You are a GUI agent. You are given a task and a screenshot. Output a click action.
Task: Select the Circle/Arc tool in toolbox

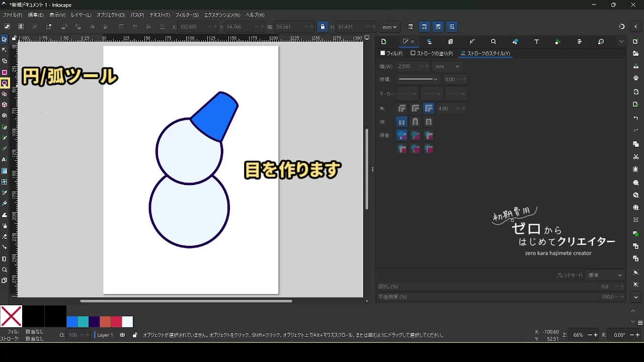click(5, 83)
